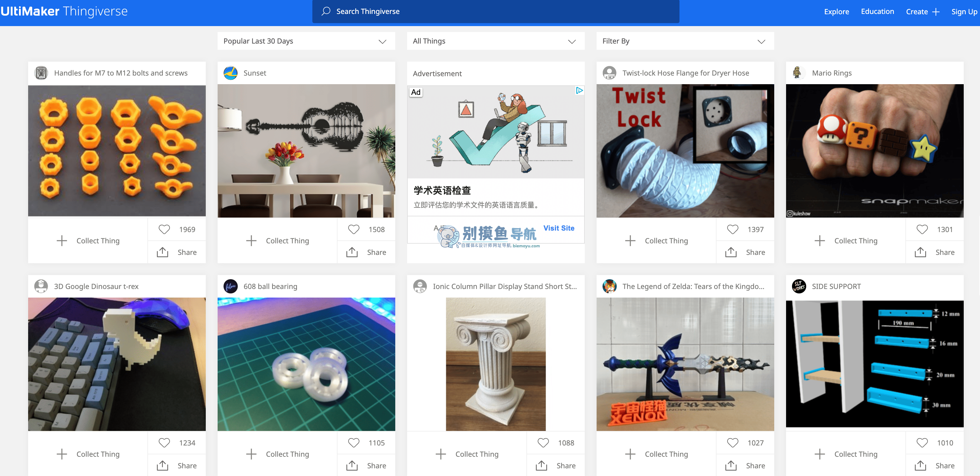Open the Education page
This screenshot has height=476, width=980.
coord(878,12)
